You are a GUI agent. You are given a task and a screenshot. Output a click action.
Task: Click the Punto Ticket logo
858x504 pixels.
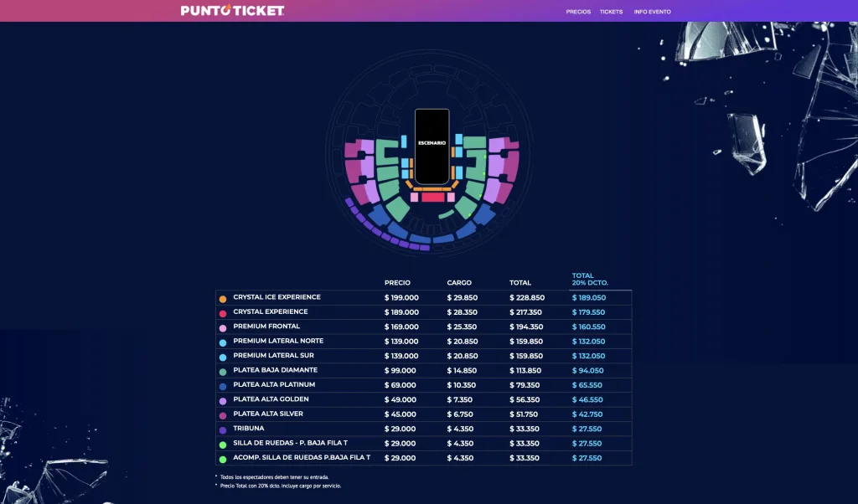[232, 11]
